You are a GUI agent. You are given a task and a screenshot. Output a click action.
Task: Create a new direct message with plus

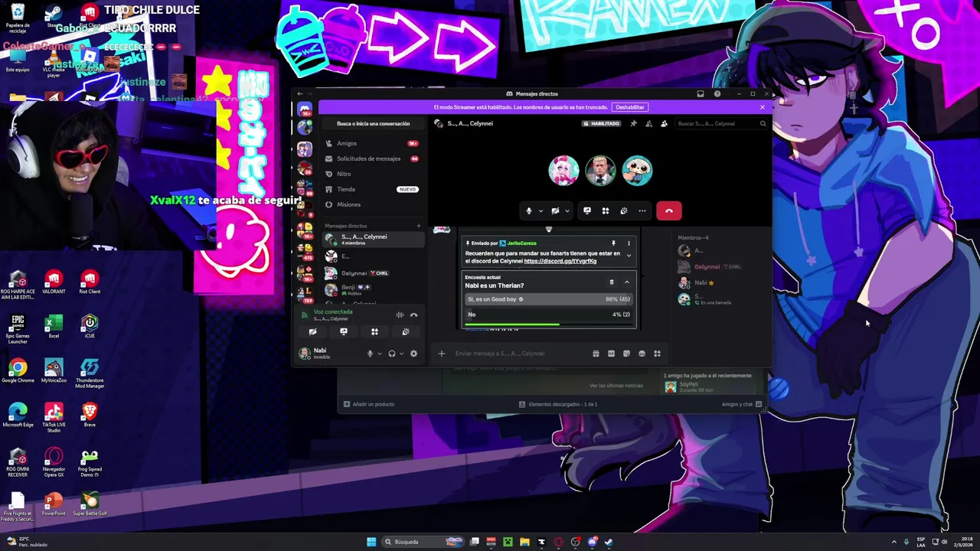[419, 226]
